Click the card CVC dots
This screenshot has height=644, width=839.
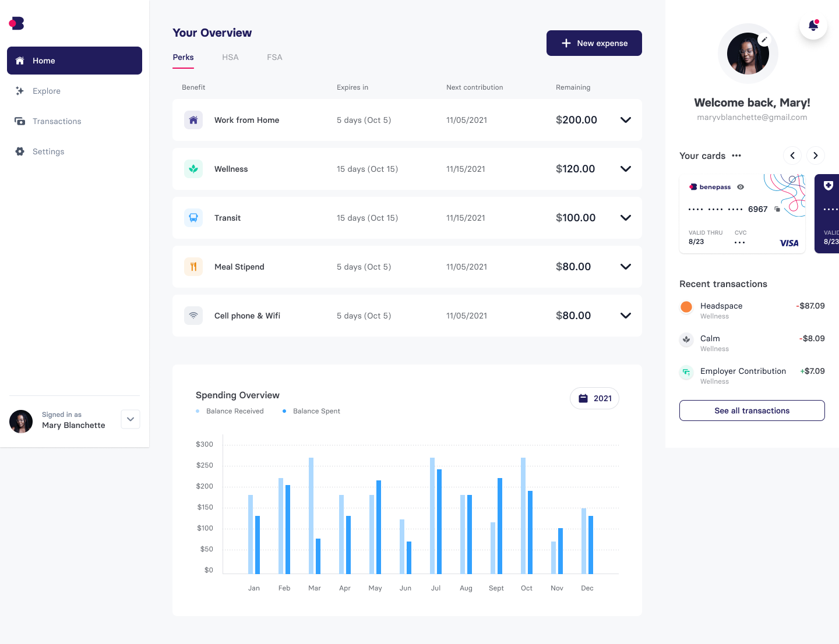click(x=739, y=242)
